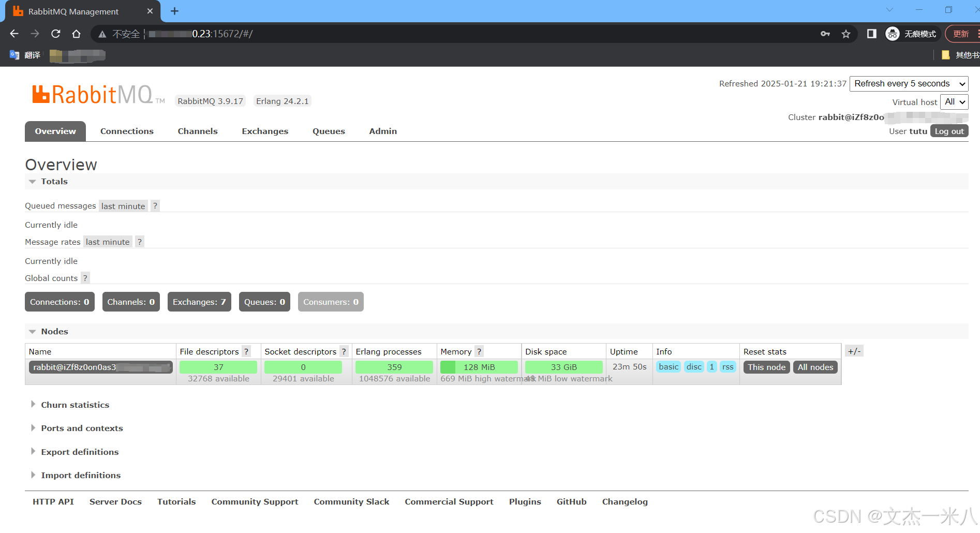Log out of user tutu
The height and width of the screenshot is (533, 980).
click(949, 131)
